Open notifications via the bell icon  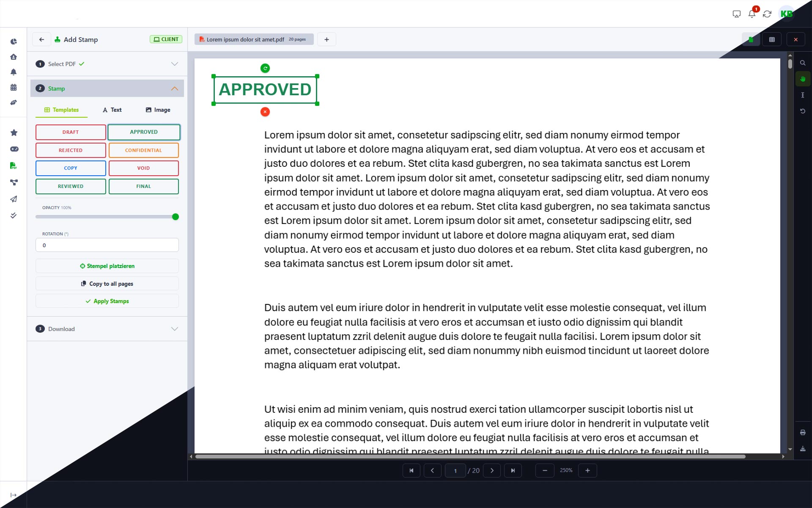click(752, 14)
